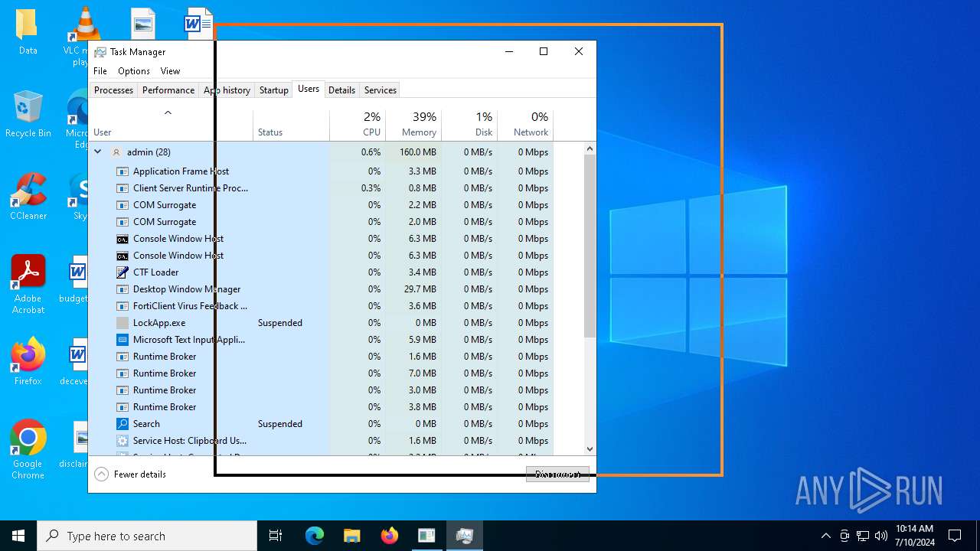The height and width of the screenshot is (551, 980).
Task: Sort by the Network column header
Action: [x=525, y=125]
